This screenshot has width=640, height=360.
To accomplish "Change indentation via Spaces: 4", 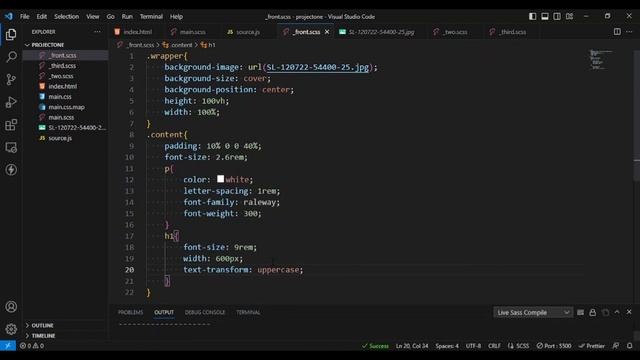I will pos(447,346).
